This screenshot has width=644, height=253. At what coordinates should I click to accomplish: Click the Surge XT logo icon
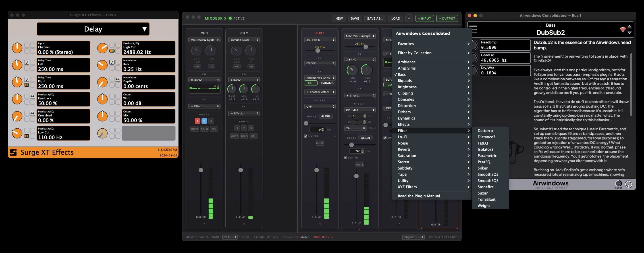click(x=13, y=152)
